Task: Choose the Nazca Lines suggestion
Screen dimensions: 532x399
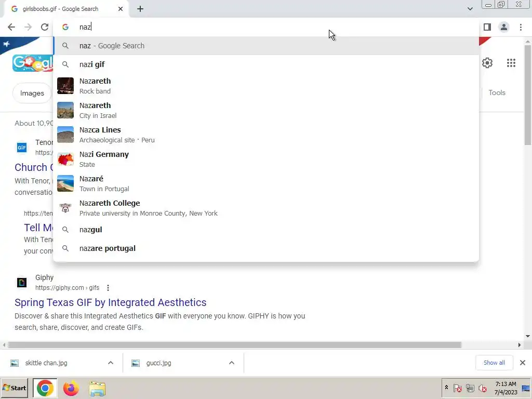Action: pyautogui.click(x=266, y=135)
